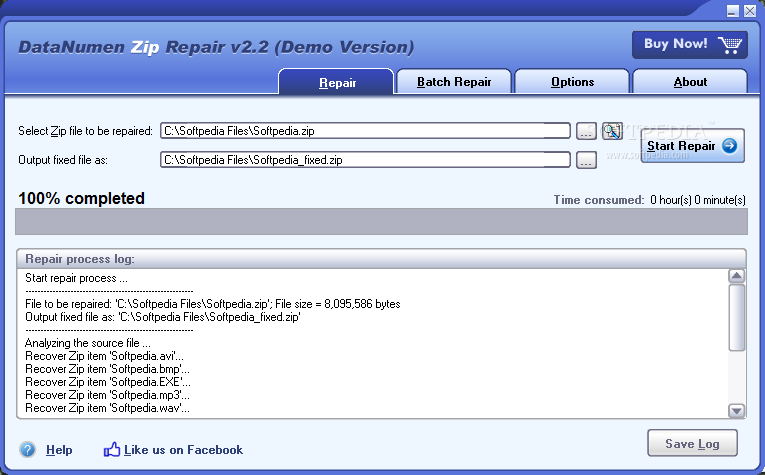This screenshot has height=475, width=765.
Task: Click the Output fixed file as input field
Action: 365,159
